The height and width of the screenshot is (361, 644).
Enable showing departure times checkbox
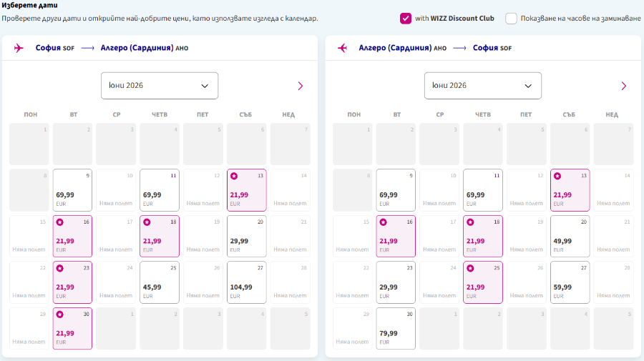511,19
